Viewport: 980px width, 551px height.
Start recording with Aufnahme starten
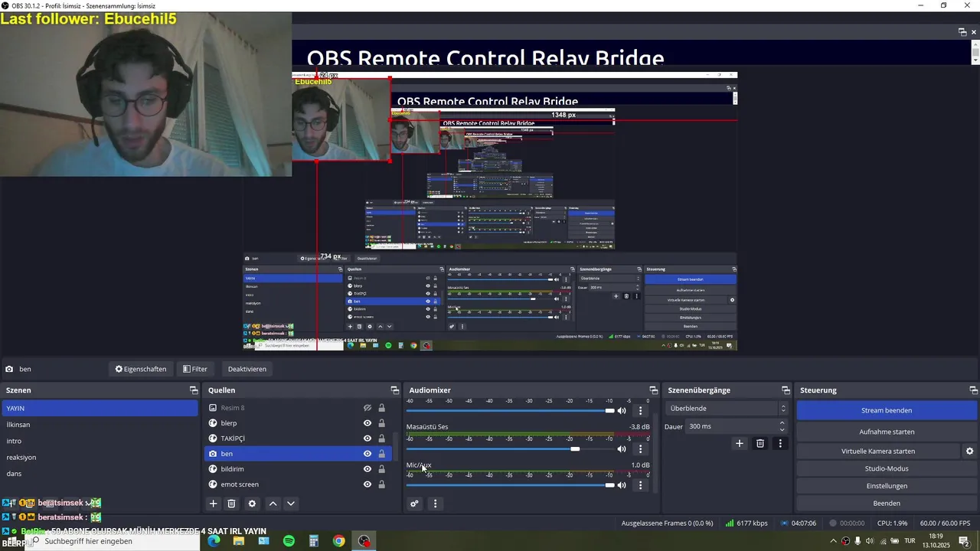(887, 432)
